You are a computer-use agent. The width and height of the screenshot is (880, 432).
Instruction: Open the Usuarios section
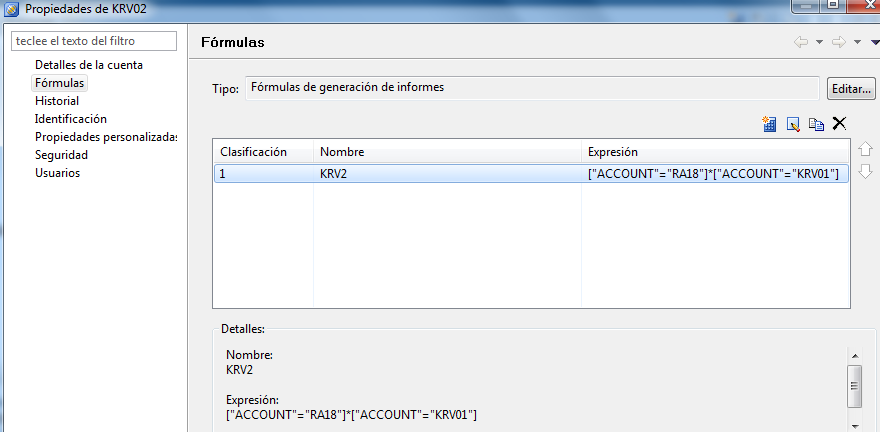[57, 173]
